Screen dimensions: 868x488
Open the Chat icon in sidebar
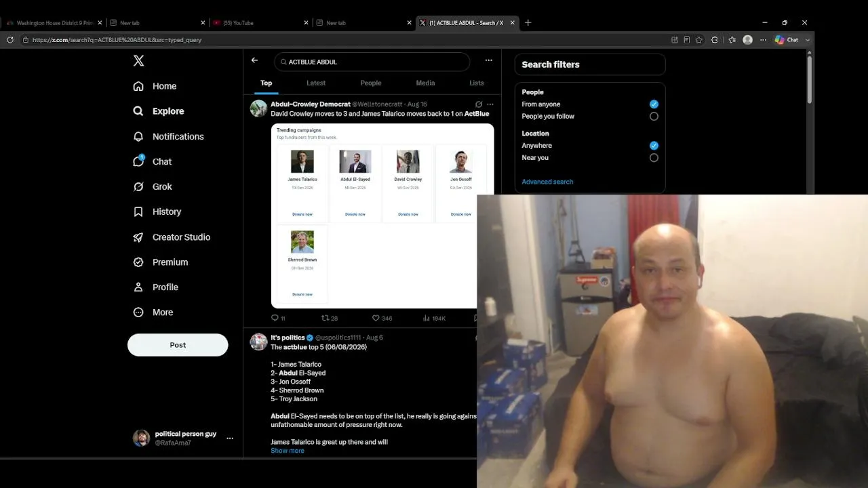pyautogui.click(x=138, y=161)
